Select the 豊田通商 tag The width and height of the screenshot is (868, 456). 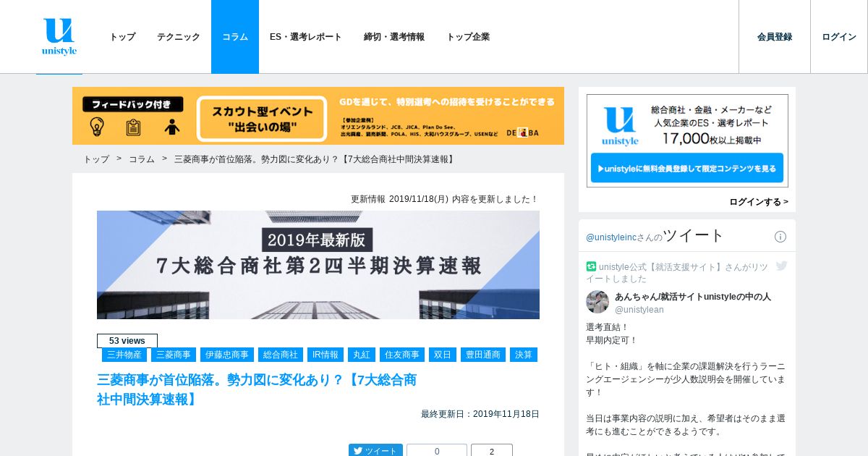pos(483,355)
